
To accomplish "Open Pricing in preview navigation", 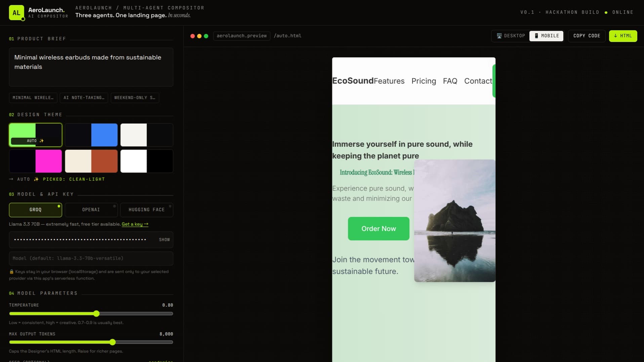I will (x=424, y=81).
